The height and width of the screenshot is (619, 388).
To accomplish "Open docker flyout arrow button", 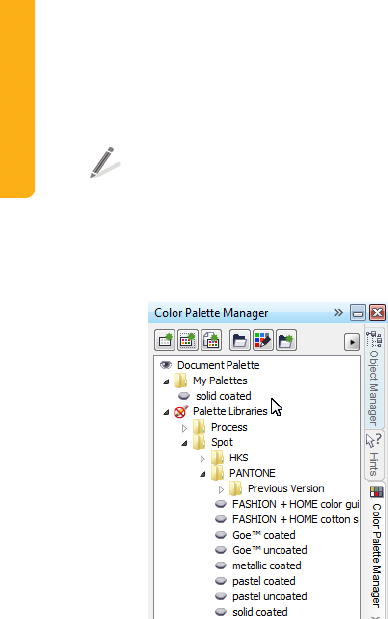I will point(352,342).
